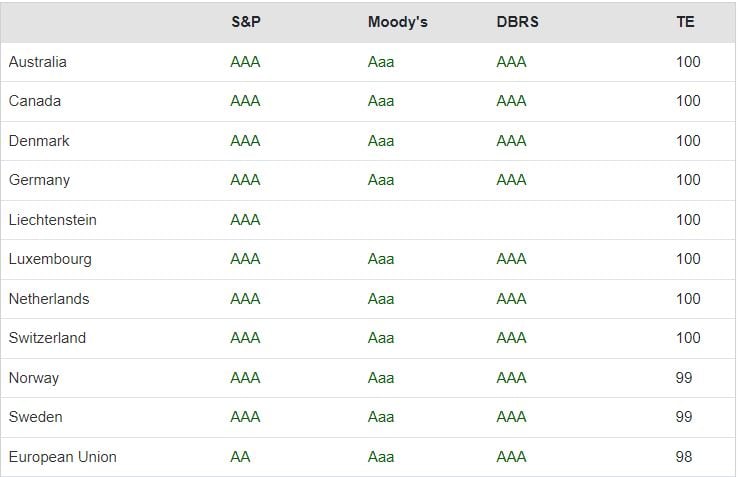Screen dimensions: 738x477
Task: Open the Switzerland country link
Action: click(47, 338)
